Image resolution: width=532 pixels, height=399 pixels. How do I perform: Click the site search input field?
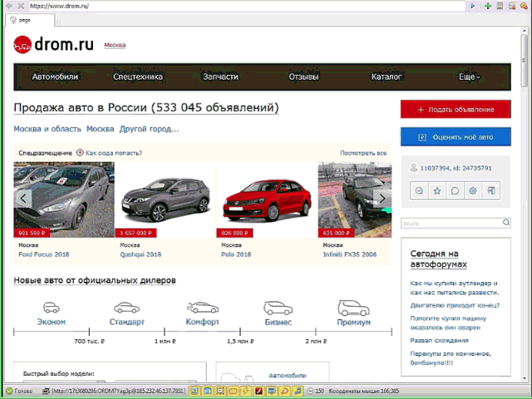449,223
